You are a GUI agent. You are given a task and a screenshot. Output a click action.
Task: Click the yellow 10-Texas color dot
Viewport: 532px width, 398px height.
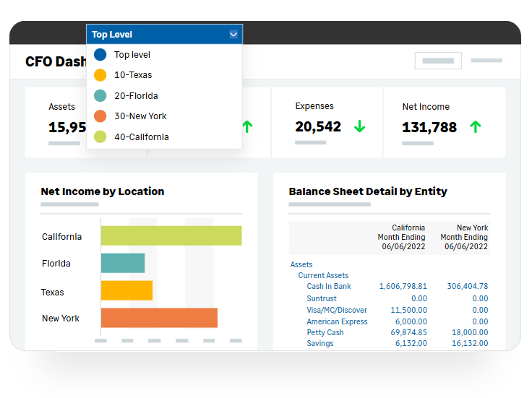pyautogui.click(x=100, y=75)
